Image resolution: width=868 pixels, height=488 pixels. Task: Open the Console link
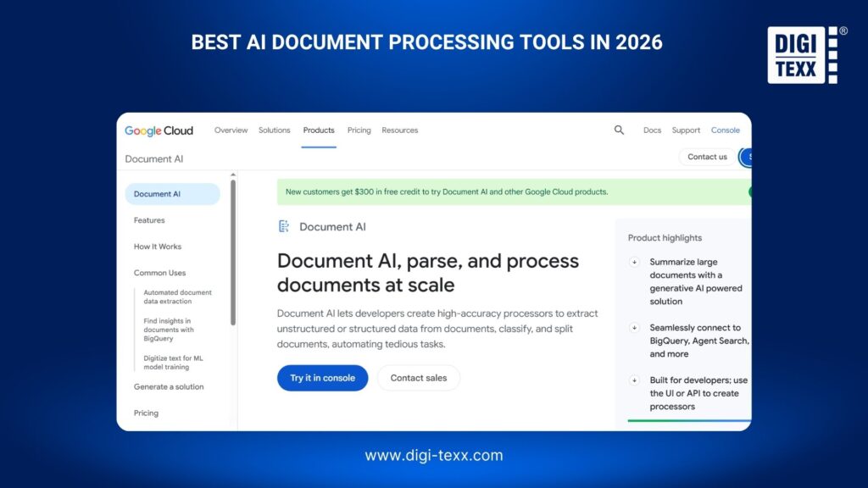tap(726, 130)
